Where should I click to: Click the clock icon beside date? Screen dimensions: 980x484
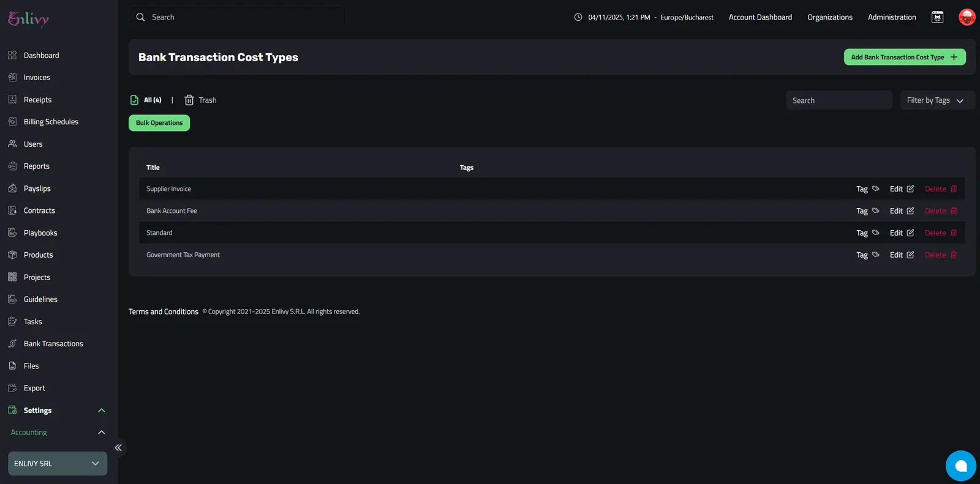(x=578, y=17)
